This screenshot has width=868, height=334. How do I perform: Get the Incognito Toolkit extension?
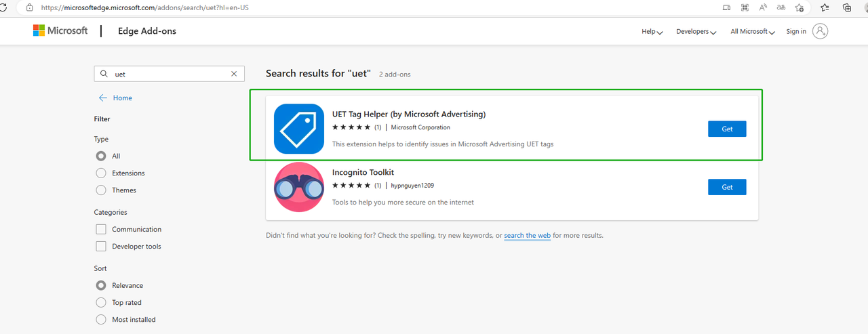coord(727,187)
